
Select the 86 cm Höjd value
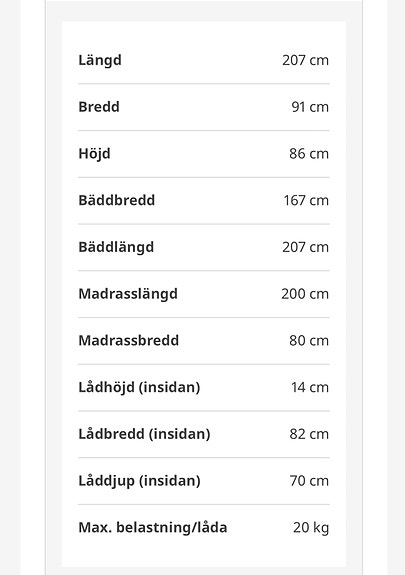pyautogui.click(x=309, y=154)
